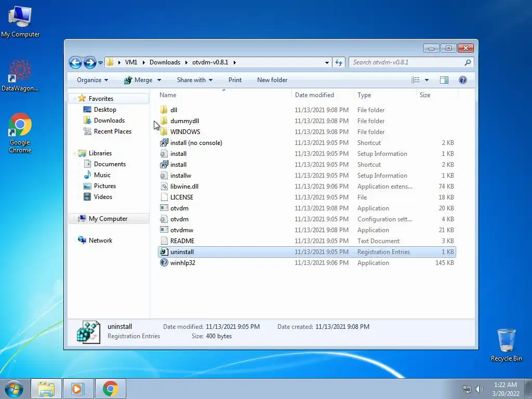This screenshot has width=532, height=399.
Task: Click the Change your view icon
Action: pos(416,80)
